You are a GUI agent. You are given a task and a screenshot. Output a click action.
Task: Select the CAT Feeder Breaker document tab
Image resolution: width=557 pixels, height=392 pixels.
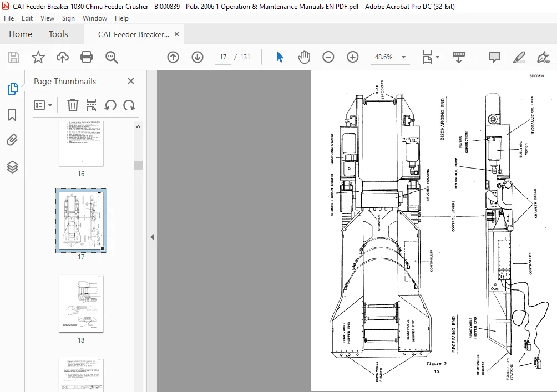tap(134, 34)
